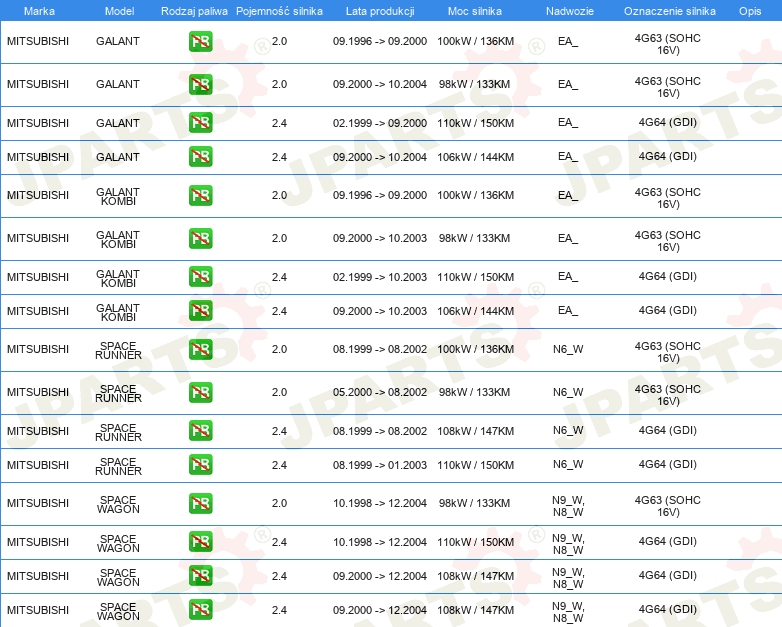This screenshot has width=782, height=627.
Task: Select production dates 02.1999 -> 10.2003 cell
Action: [380, 277]
